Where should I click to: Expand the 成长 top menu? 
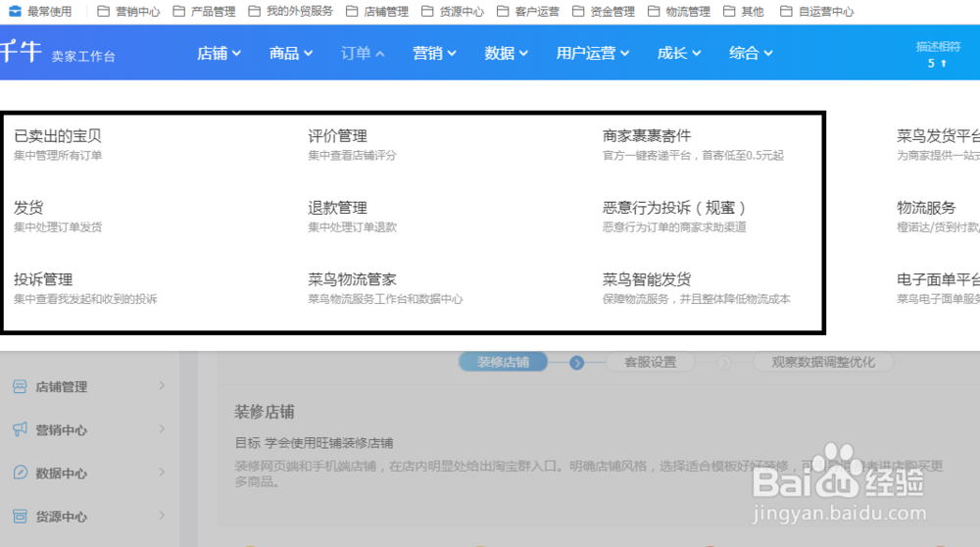679,53
